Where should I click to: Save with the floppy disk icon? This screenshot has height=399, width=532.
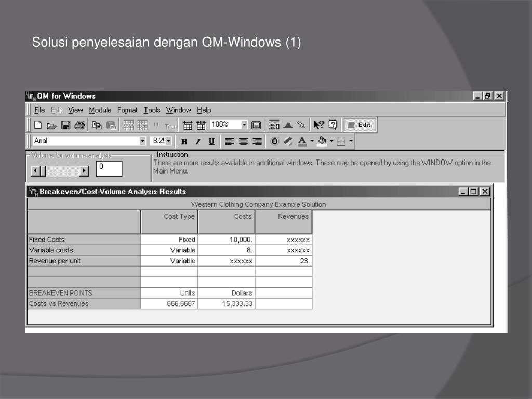pyautogui.click(x=66, y=125)
